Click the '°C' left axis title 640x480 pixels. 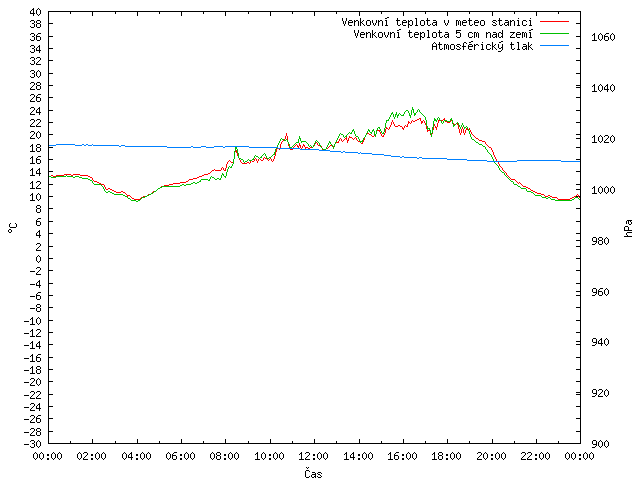coord(13,228)
